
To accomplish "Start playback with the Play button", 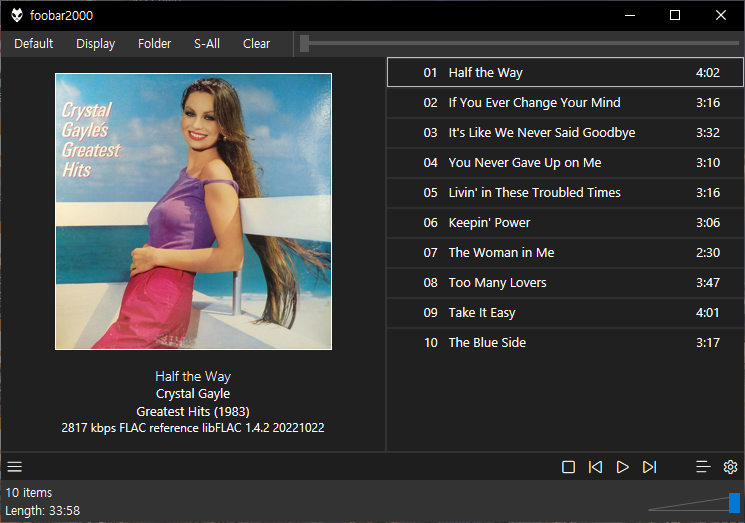I will click(x=622, y=467).
